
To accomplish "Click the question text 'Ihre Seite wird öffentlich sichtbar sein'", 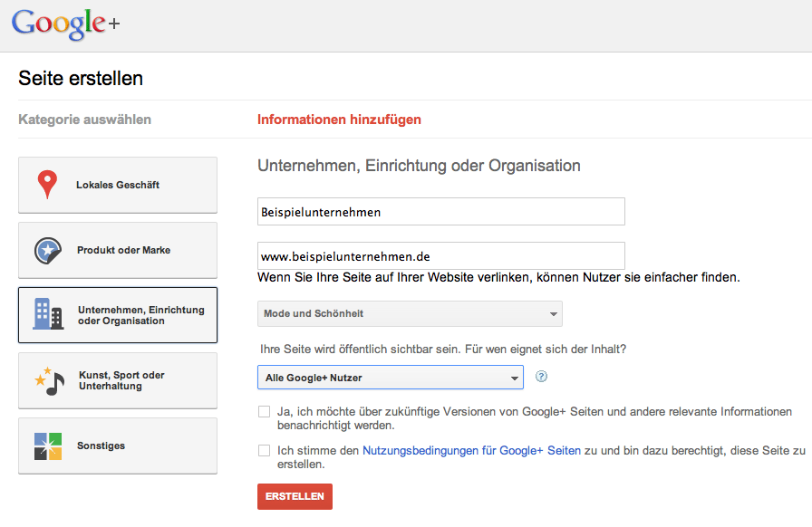I will (x=443, y=349).
